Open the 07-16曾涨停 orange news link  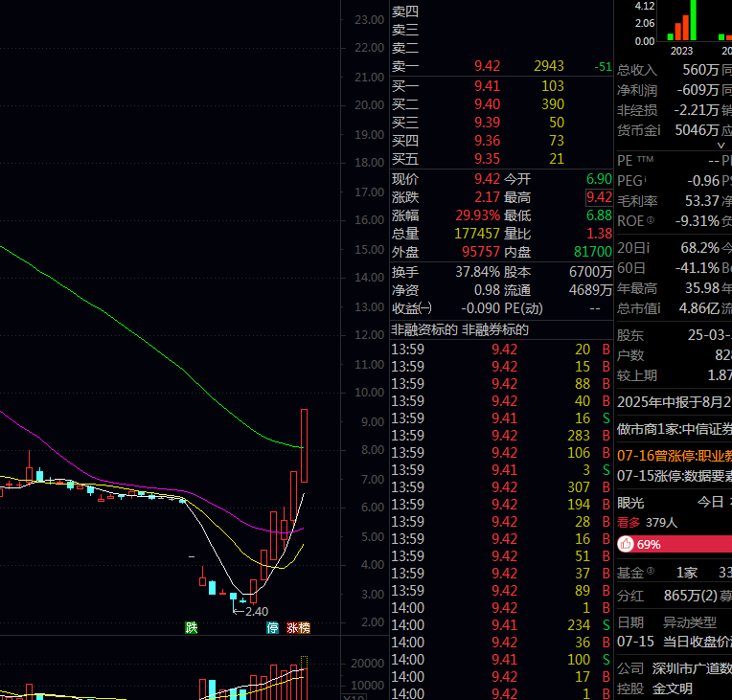(x=675, y=456)
